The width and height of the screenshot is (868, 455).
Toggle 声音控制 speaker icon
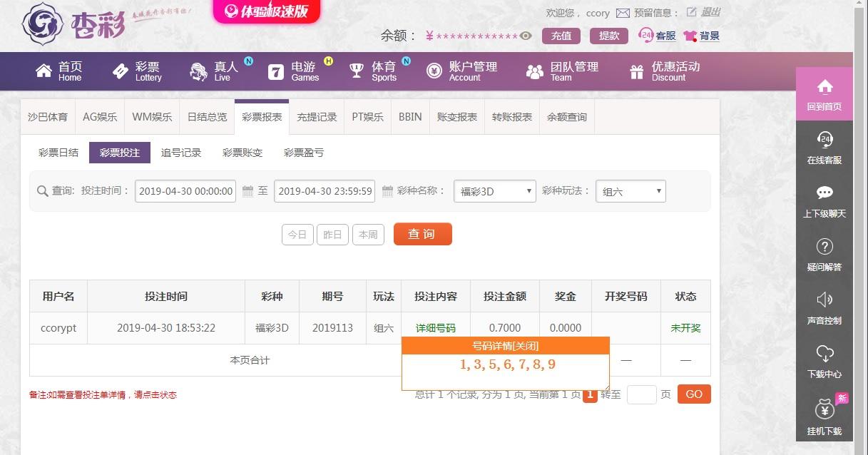coord(824,300)
